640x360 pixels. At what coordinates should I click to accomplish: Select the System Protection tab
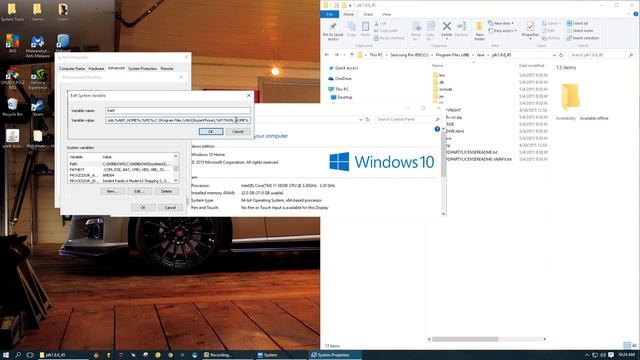[x=142, y=69]
